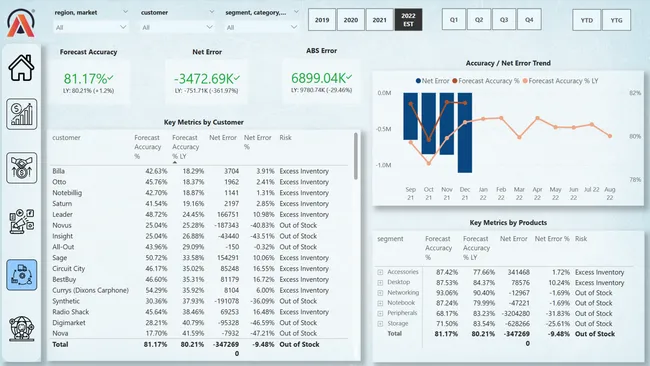
Task: Sort customer table by Risk header
Action: [x=285, y=138]
